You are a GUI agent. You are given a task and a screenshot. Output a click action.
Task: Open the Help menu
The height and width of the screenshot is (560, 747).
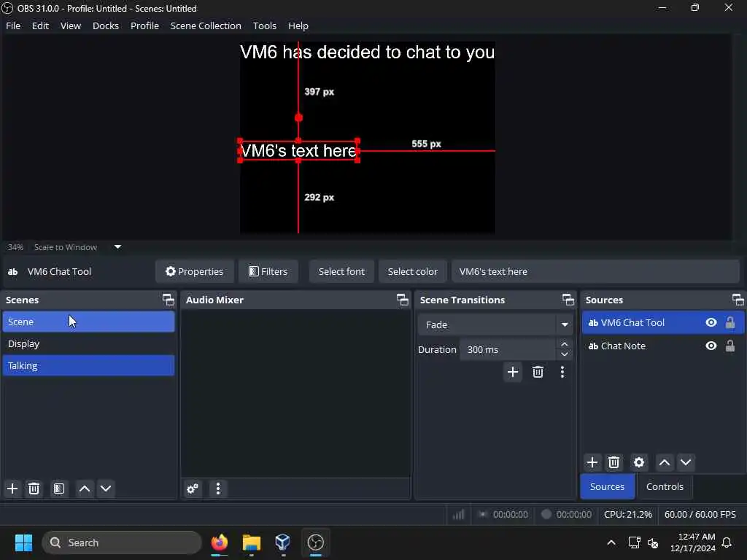(x=298, y=26)
